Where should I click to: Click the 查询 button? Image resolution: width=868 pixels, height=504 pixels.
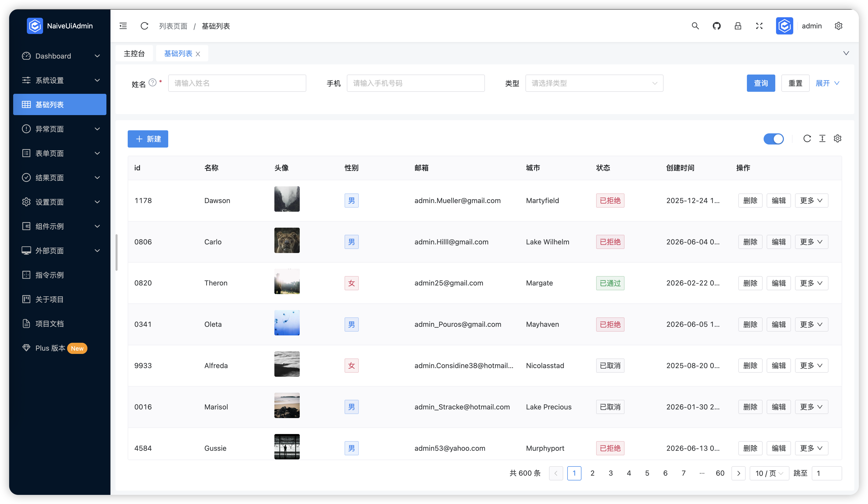[761, 83]
